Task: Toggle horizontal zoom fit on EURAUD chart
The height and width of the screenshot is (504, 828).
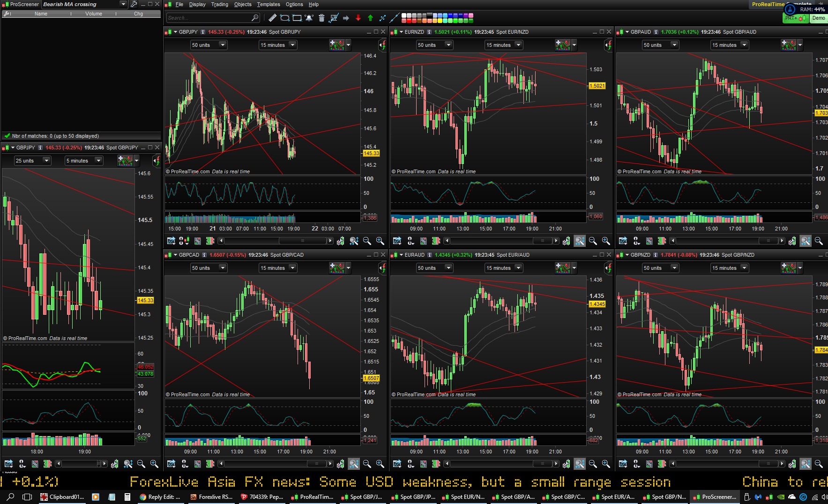Action: [580, 464]
